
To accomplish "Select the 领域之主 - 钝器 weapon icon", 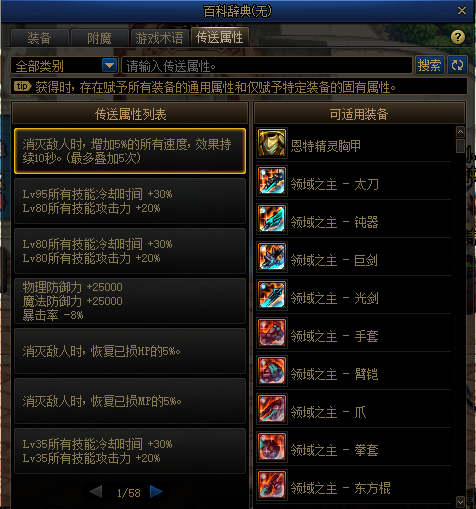I will coord(272,219).
